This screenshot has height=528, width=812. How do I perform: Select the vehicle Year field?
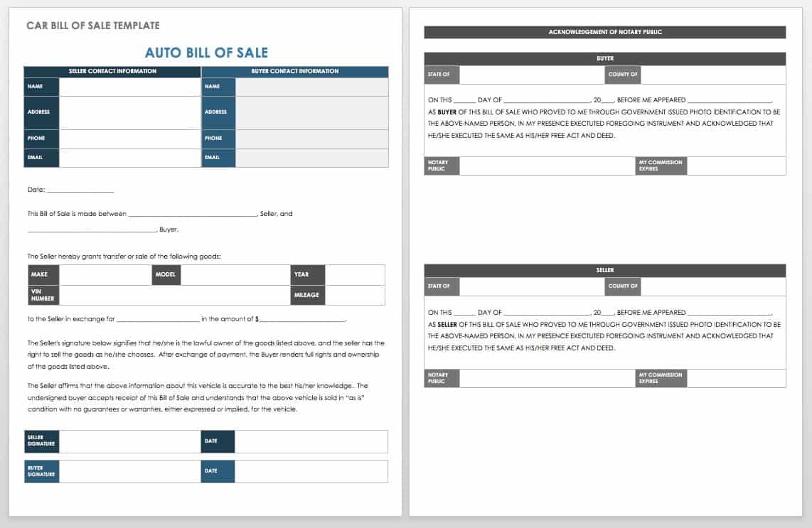354,275
